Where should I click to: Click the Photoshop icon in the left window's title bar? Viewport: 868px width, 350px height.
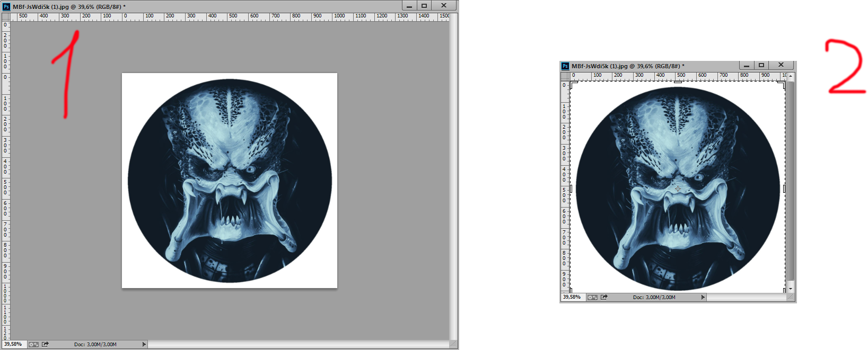(x=6, y=6)
